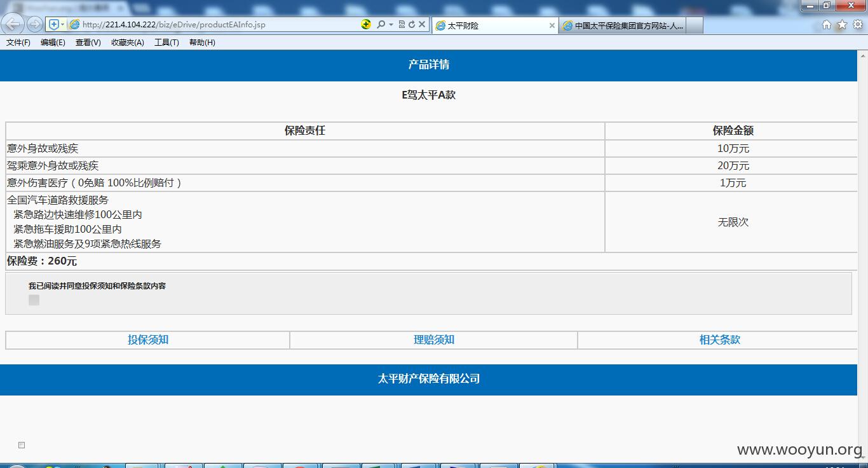This screenshot has height=468, width=868.
Task: Click the green plus icon in address bar
Action: 366,24
